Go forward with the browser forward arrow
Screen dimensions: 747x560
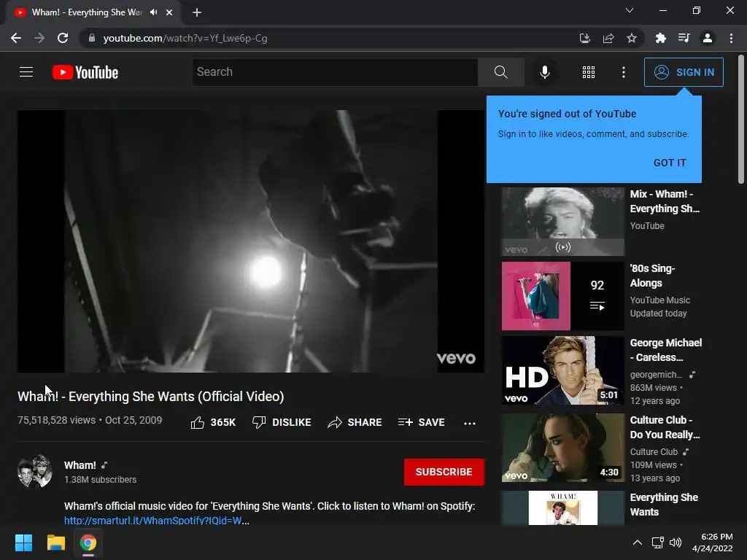coord(39,38)
